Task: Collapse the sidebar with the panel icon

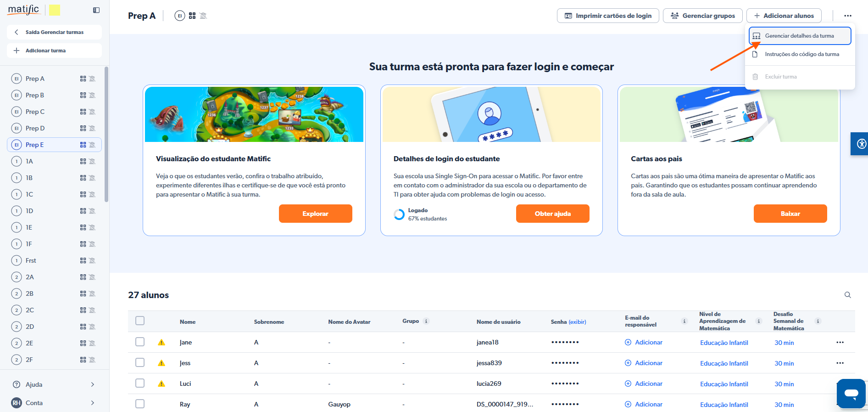Action: [x=96, y=10]
